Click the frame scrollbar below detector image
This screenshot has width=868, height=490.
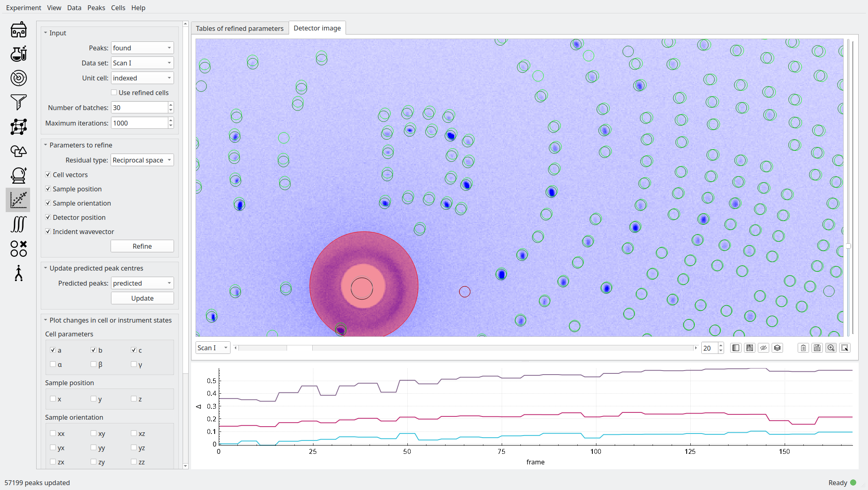(466, 348)
